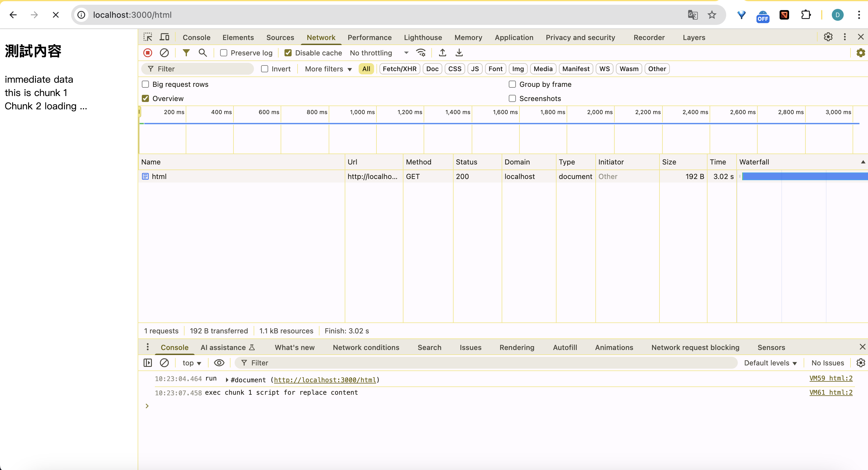This screenshot has width=868, height=470.
Task: Open the VM61 html:2 source link
Action: point(831,392)
